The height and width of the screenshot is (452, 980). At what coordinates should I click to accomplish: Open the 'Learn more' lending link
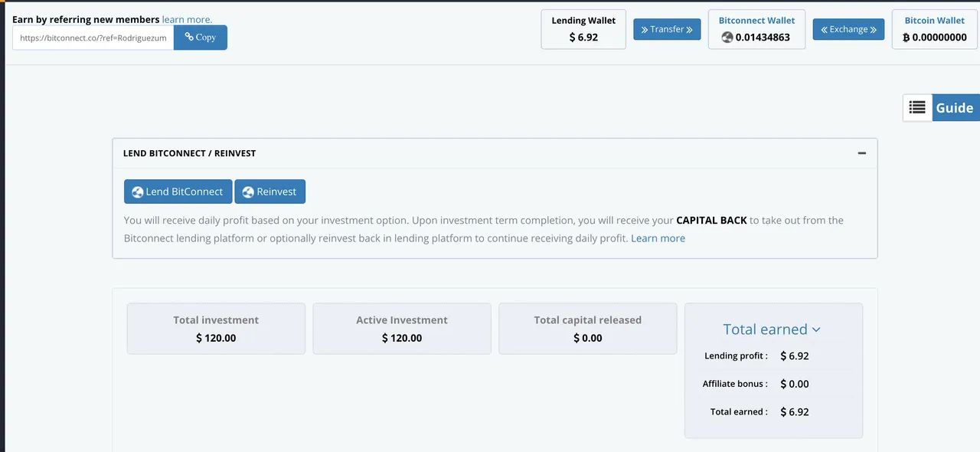[x=658, y=238]
